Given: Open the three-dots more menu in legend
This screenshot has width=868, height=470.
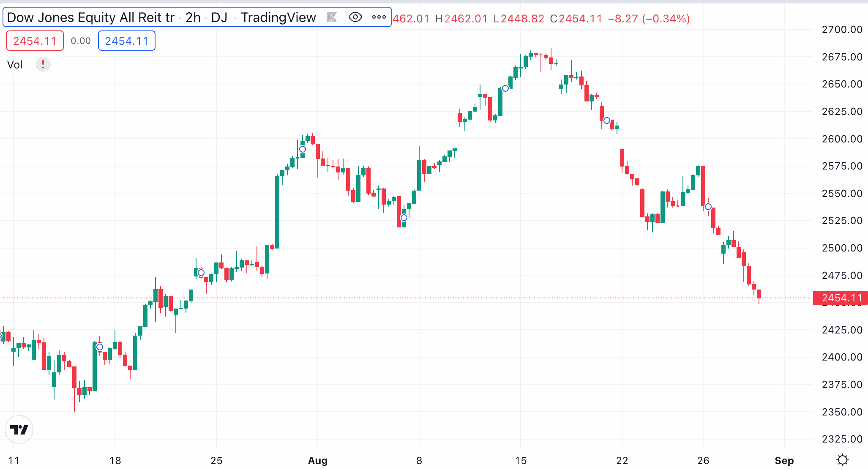Looking at the screenshot, I should (379, 17).
